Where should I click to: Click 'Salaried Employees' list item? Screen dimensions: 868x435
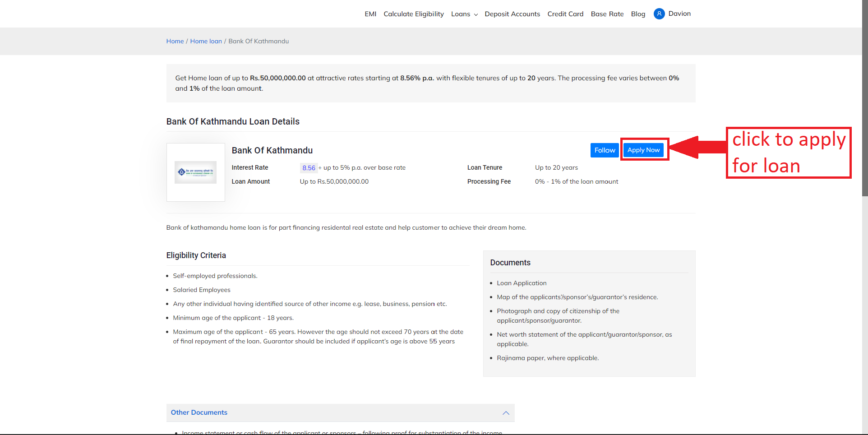(202, 290)
